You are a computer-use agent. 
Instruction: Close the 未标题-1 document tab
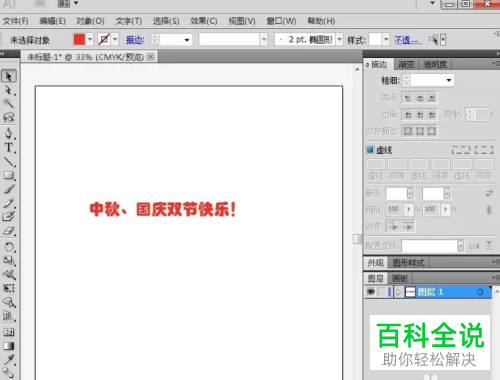tap(151, 57)
